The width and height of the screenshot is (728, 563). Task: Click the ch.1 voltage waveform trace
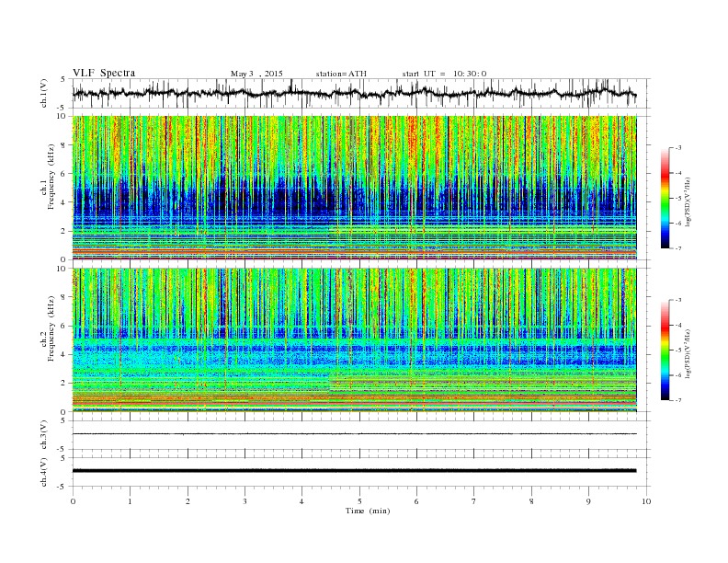click(x=354, y=93)
